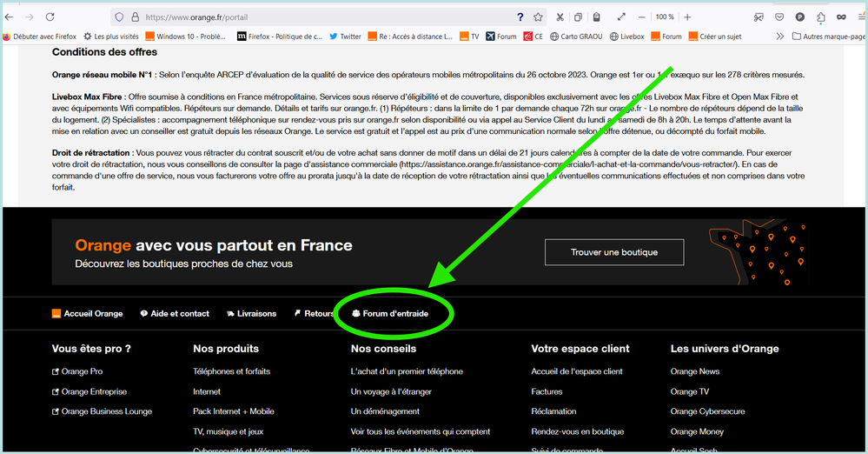Viewport: 868px width, 454px height.
Task: Open the Twitter bookmark
Action: 345,37
